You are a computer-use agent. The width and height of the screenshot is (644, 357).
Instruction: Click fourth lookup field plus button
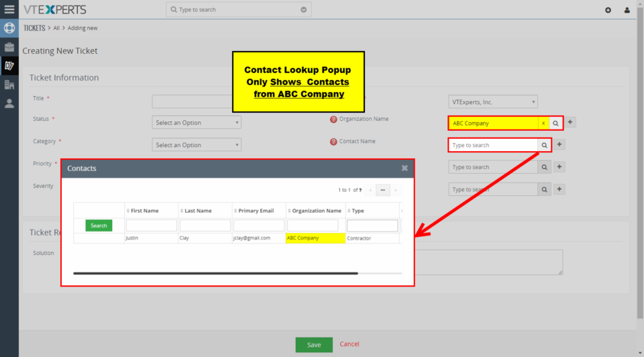click(x=559, y=189)
